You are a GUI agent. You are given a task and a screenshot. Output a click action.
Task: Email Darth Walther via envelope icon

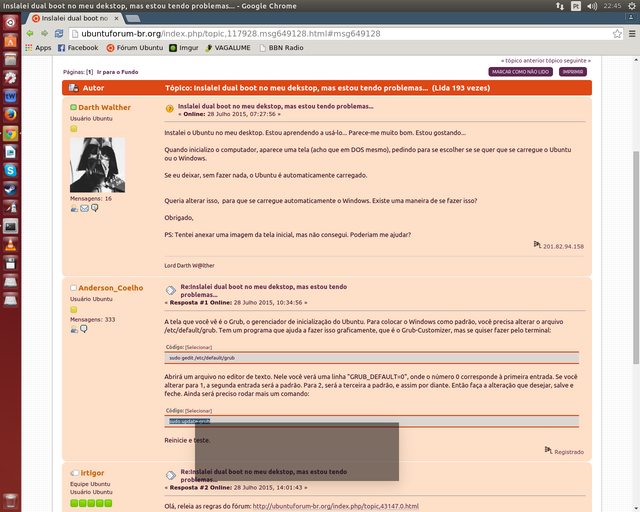(x=84, y=209)
